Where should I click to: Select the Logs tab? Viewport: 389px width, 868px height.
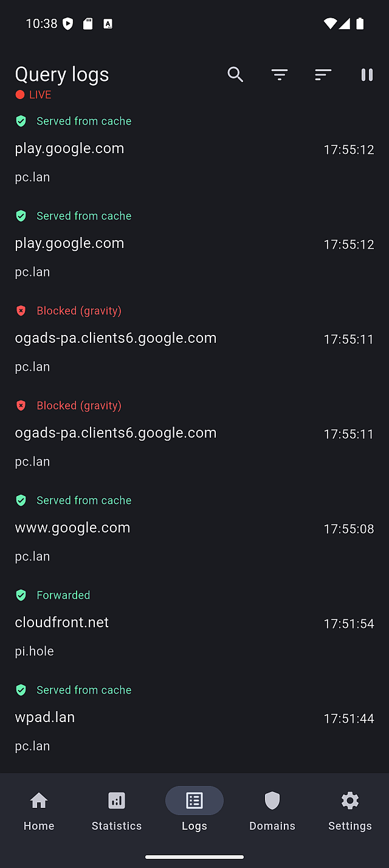pyautogui.click(x=194, y=811)
